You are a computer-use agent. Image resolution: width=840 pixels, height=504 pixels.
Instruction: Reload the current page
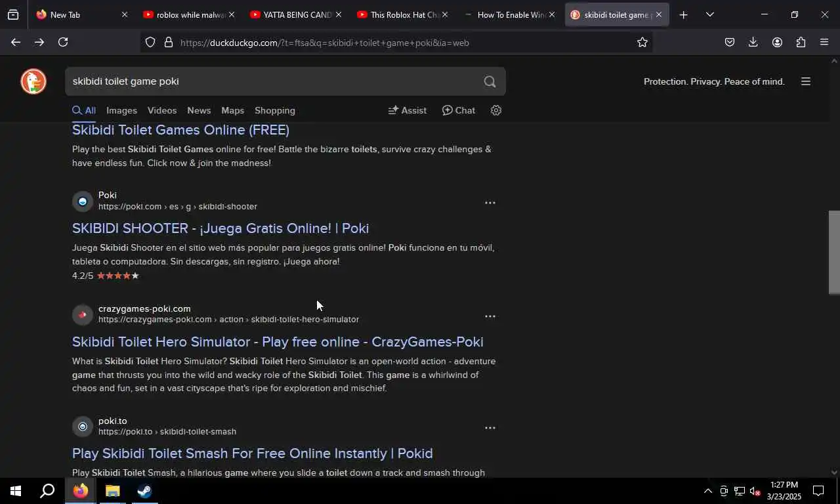point(63,42)
